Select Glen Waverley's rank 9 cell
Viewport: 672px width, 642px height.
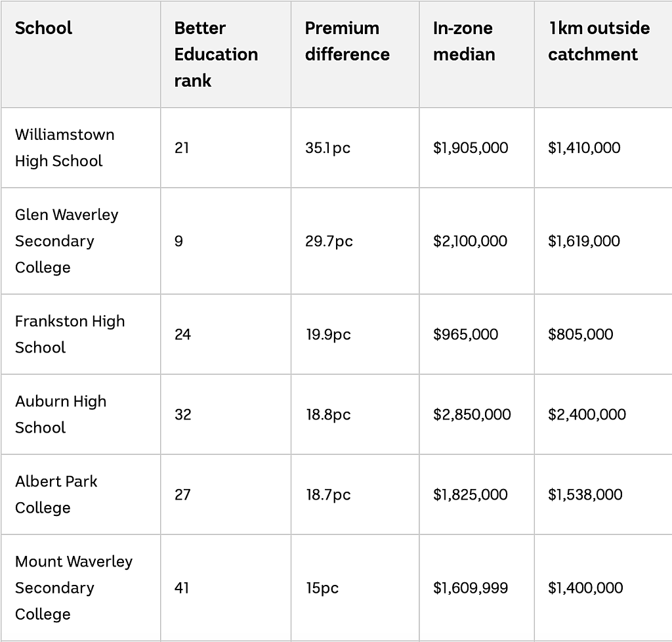178,241
